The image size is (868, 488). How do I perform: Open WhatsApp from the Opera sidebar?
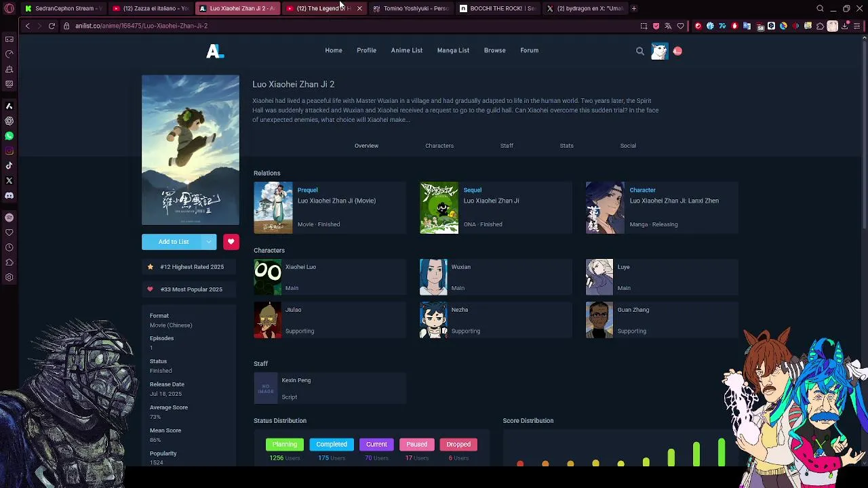pos(9,136)
